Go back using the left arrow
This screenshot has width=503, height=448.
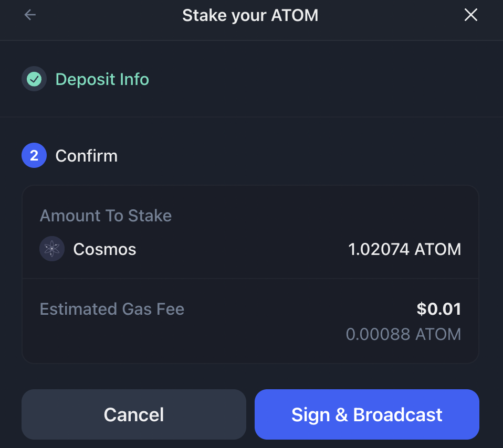tap(30, 15)
